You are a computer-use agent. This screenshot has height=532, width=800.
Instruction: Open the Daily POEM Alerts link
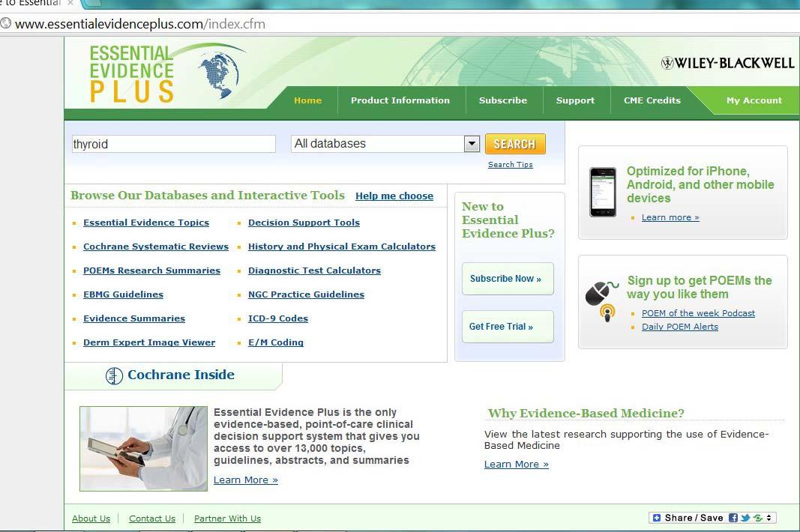tap(679, 327)
